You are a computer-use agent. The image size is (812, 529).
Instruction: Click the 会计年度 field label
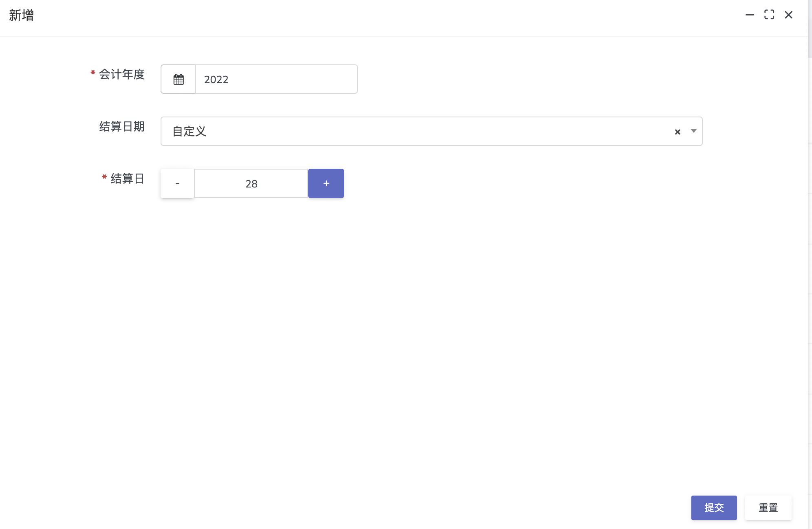[122, 74]
